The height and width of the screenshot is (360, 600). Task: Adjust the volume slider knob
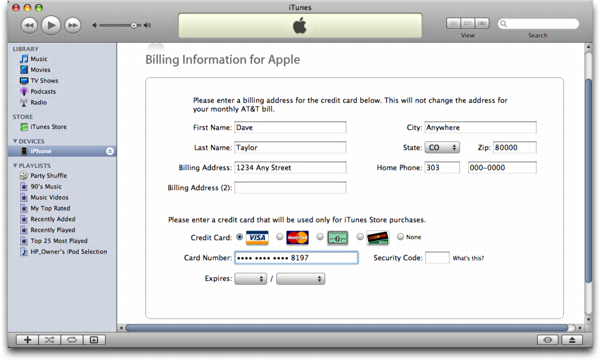coord(134,26)
